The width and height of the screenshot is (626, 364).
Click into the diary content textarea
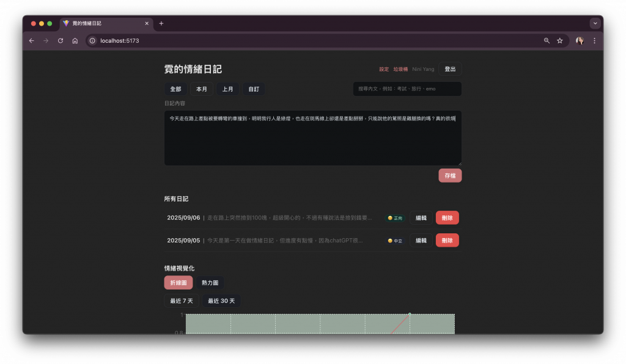click(313, 138)
